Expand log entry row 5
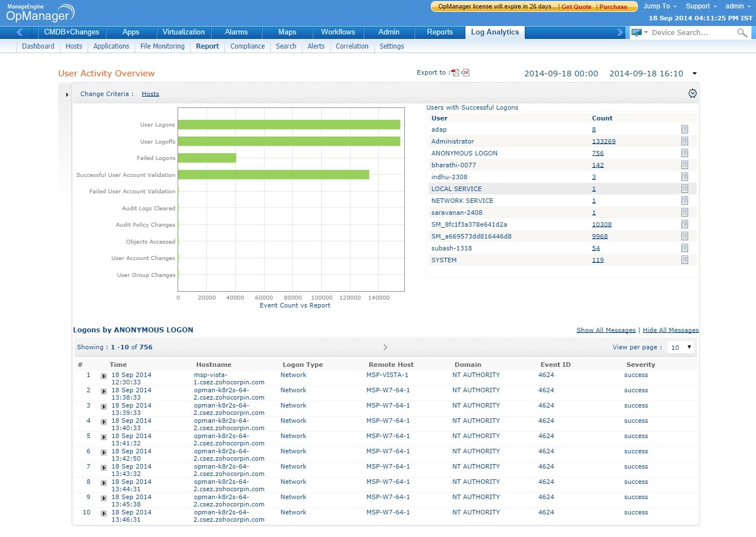The width and height of the screenshot is (756, 537). 103,437
